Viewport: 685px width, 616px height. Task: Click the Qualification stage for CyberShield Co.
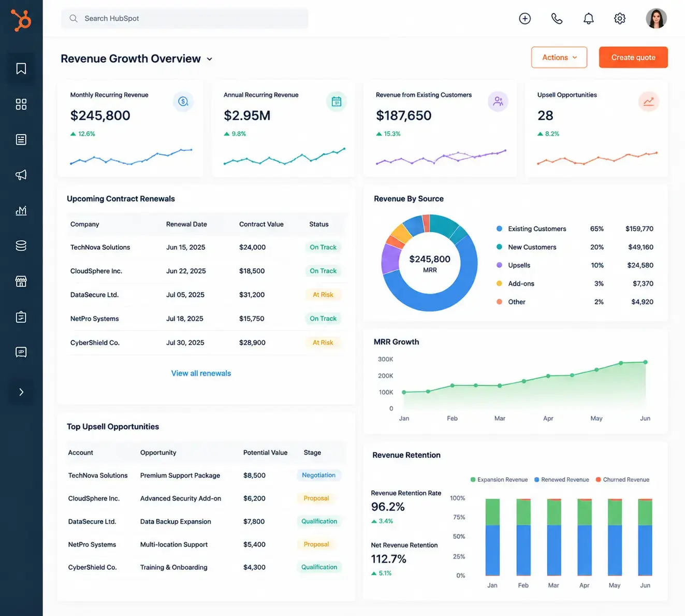point(319,567)
